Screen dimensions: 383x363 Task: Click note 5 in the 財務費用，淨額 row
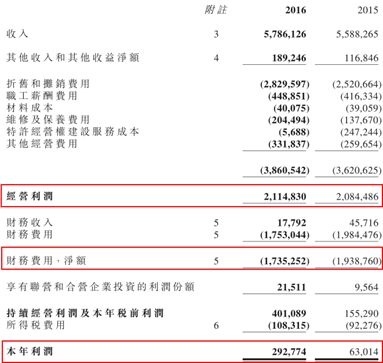click(x=216, y=261)
